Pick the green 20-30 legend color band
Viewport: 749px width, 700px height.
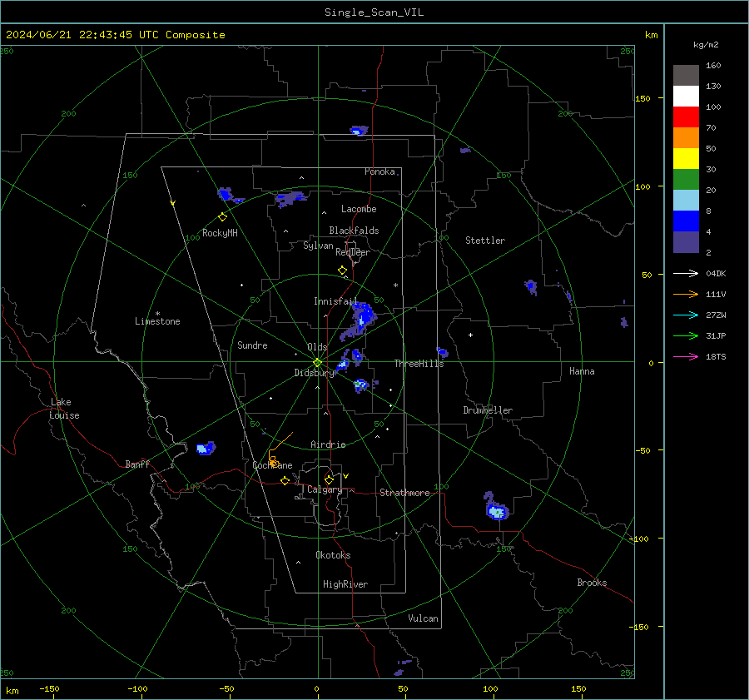click(x=686, y=180)
